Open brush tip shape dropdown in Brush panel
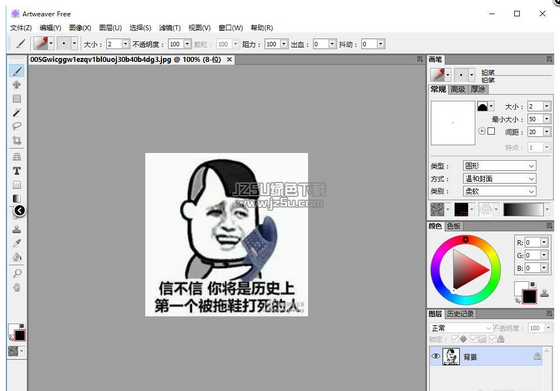This screenshot has width=560, height=391. click(x=491, y=106)
